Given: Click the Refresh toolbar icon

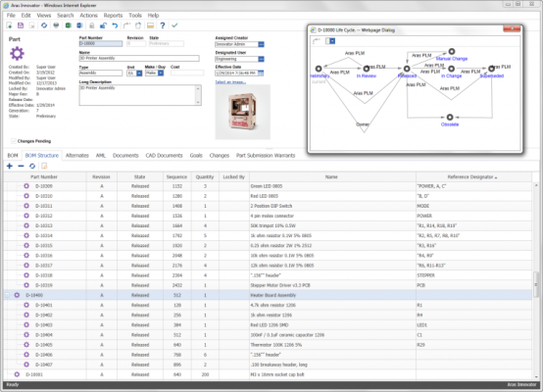Looking at the screenshot, I should point(44,25).
